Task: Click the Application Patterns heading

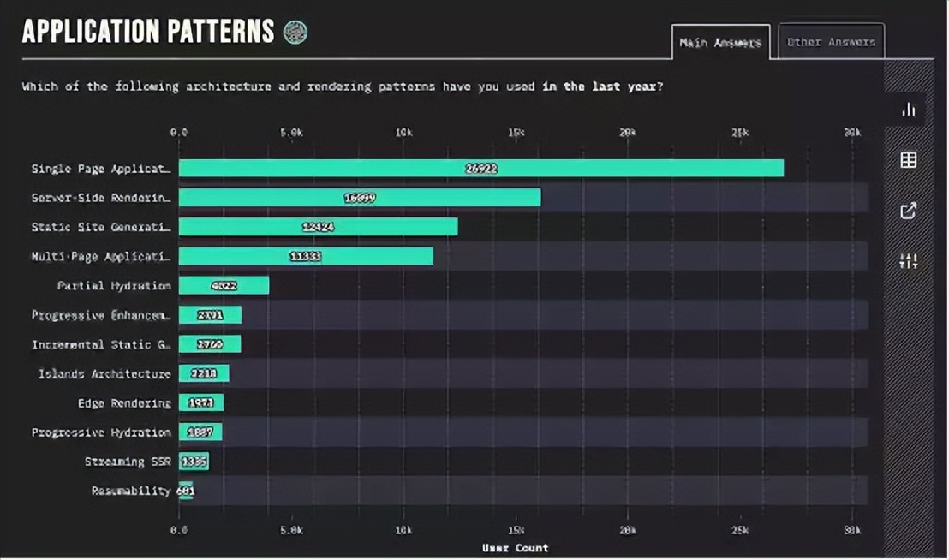Action: pyautogui.click(x=148, y=31)
